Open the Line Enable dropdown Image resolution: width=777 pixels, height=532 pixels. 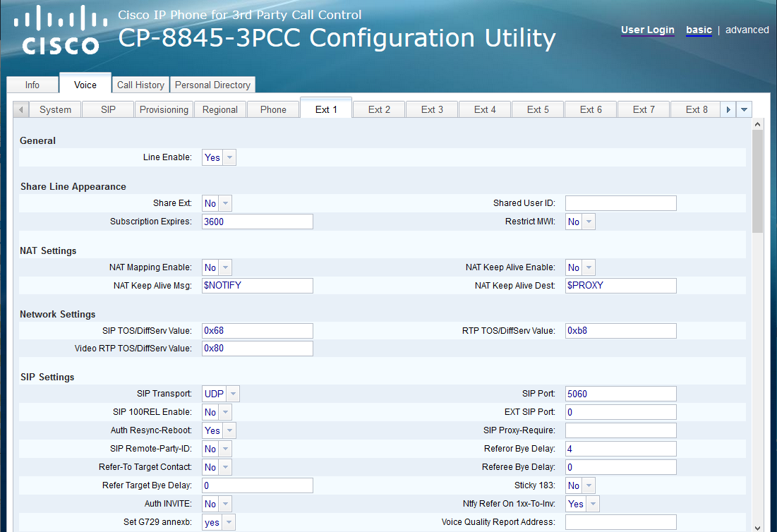click(219, 158)
